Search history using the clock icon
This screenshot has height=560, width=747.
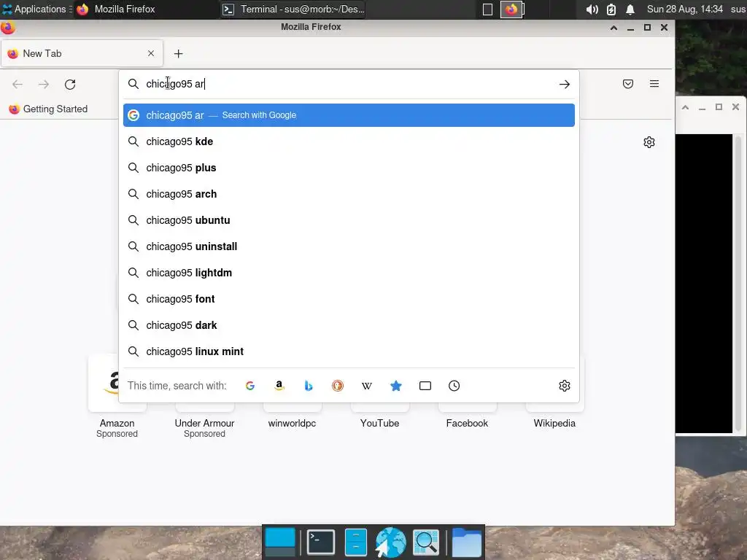pos(454,386)
